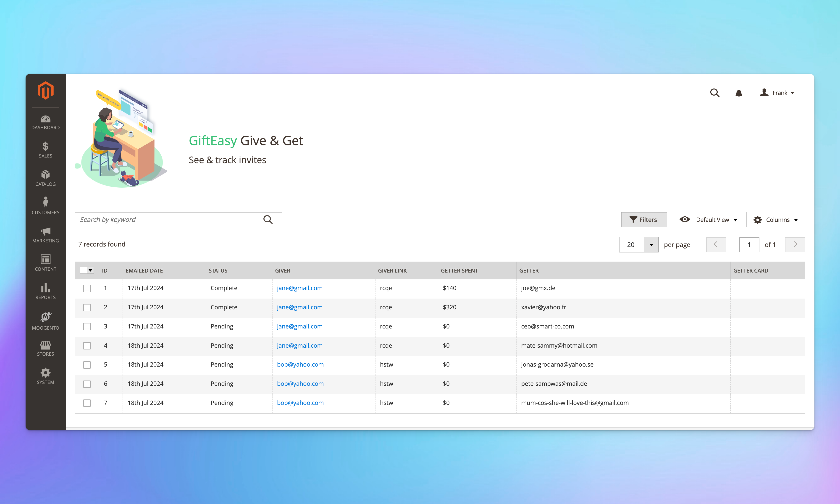Image resolution: width=840 pixels, height=504 pixels.
Task: Open jane@gmail.com link in row 4
Action: pyautogui.click(x=300, y=345)
